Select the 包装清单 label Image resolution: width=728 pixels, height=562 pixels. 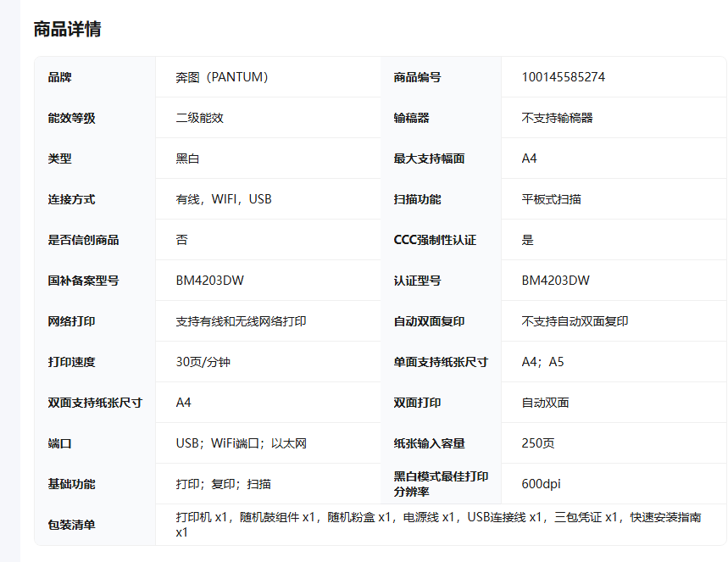click(x=71, y=526)
